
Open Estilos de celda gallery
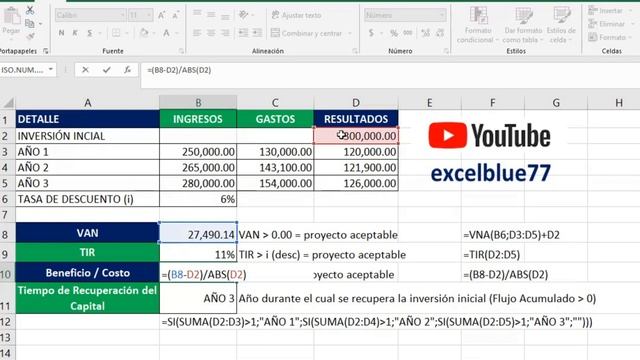point(561,25)
